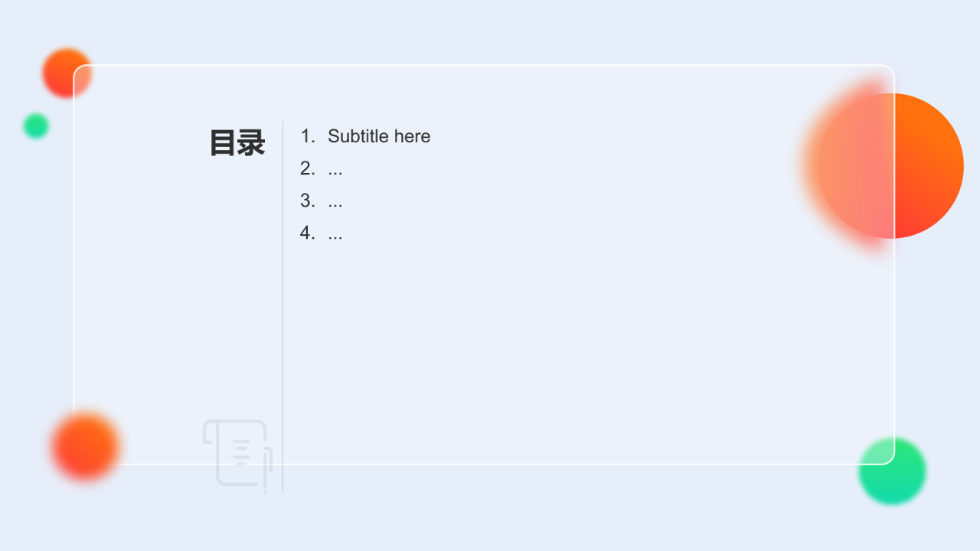The width and height of the screenshot is (980, 551).
Task: Select the fourth list item ellipsis
Action: tap(335, 233)
